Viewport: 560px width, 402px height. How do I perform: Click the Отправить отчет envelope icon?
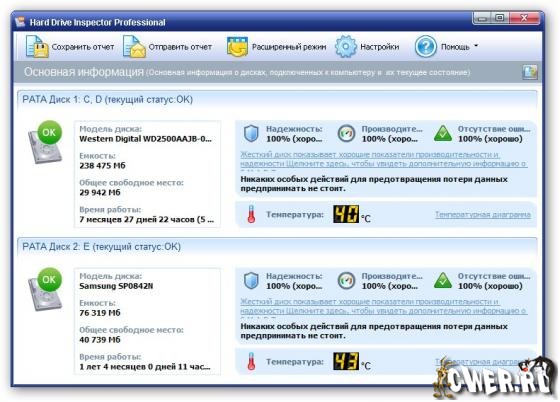pos(134,46)
